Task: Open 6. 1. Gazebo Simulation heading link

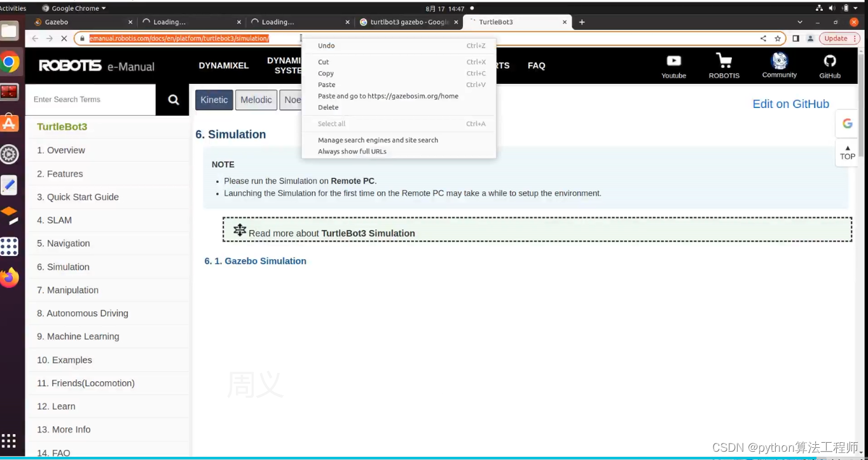Action: [x=255, y=261]
